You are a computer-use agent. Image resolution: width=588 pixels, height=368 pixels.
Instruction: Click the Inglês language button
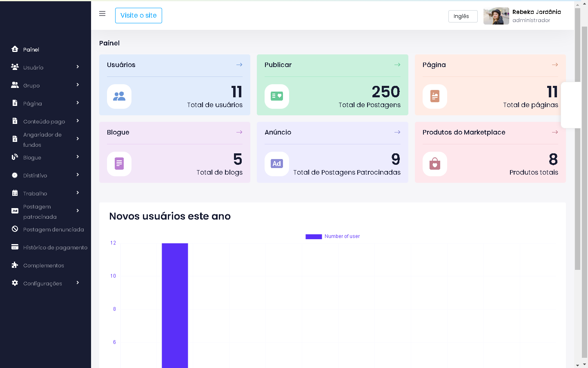(463, 16)
